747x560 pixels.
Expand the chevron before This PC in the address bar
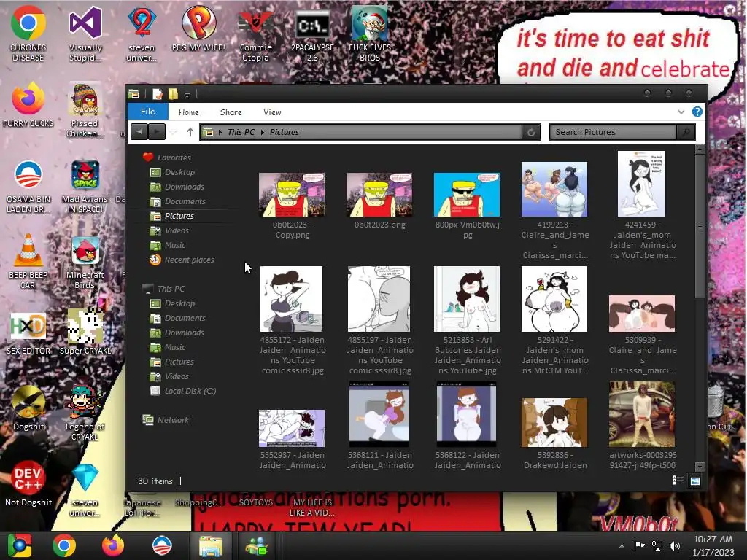tap(220, 132)
